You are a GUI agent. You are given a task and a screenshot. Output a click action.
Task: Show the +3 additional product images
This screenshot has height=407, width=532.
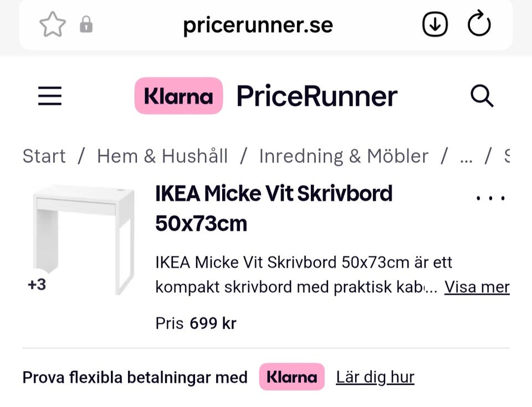[37, 285]
